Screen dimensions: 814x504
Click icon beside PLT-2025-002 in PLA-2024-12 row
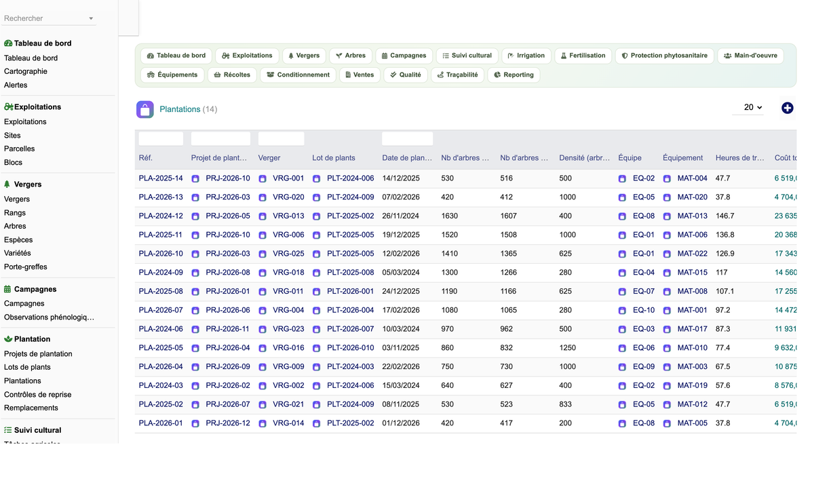pyautogui.click(x=317, y=216)
